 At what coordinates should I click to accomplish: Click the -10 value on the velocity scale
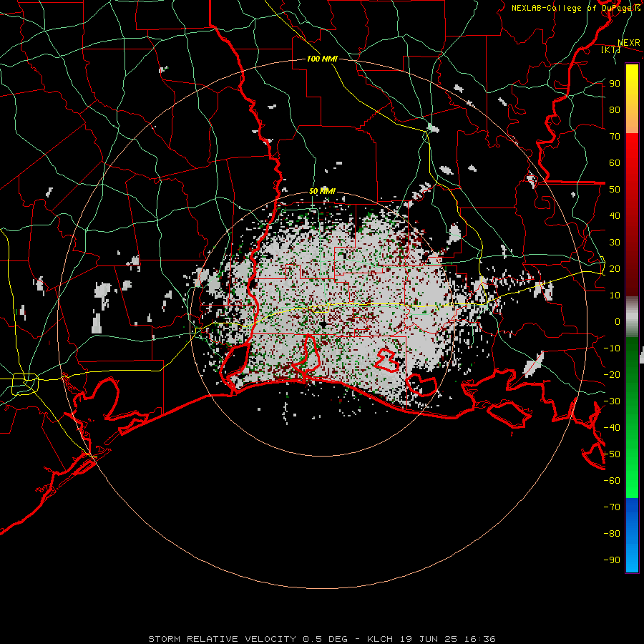point(612,348)
